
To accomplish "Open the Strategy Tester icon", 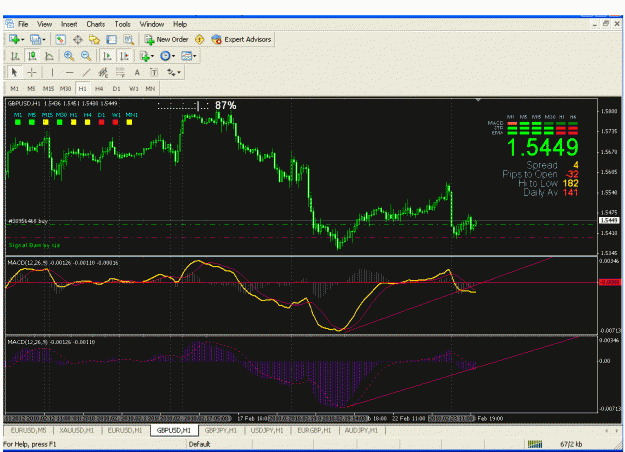I will (128, 39).
